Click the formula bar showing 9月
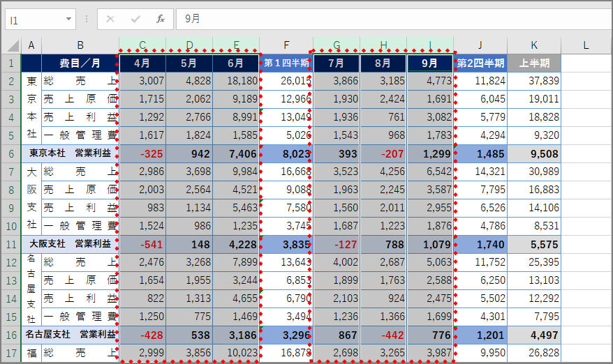 point(394,19)
